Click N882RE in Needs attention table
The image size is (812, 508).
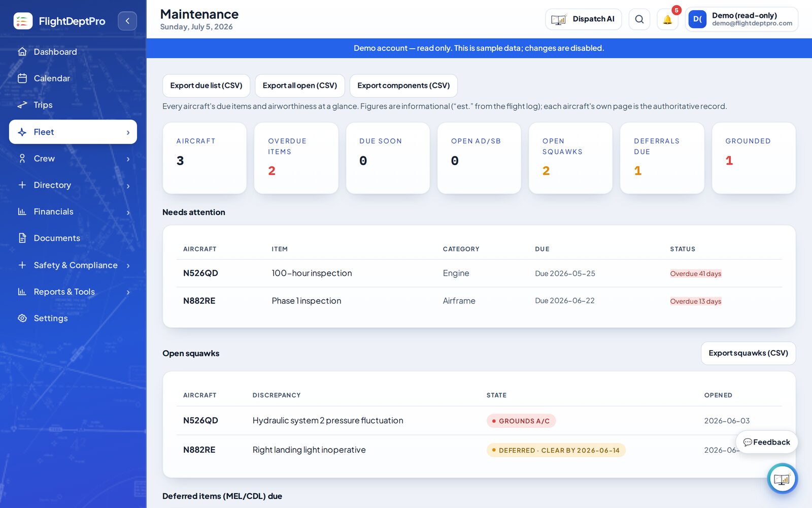[199, 301]
